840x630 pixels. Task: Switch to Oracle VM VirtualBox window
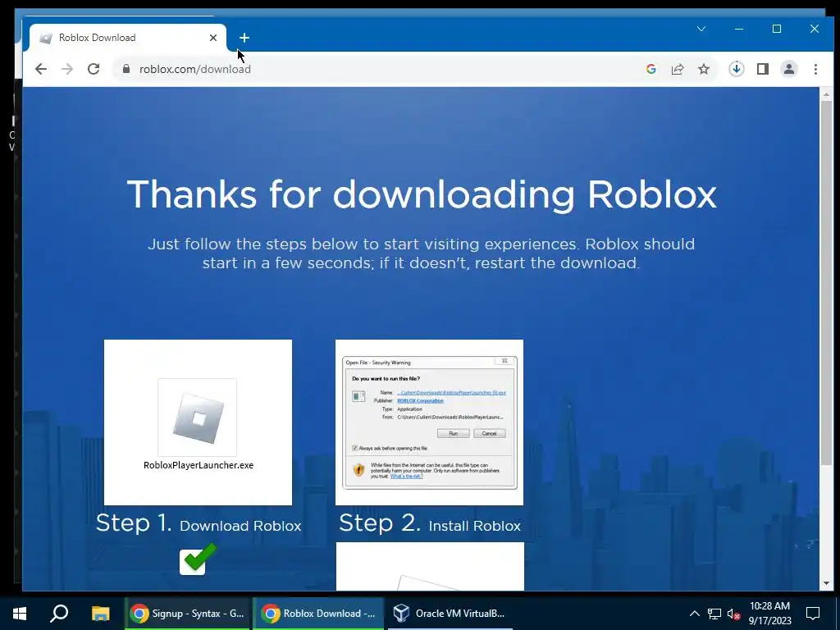(450, 614)
